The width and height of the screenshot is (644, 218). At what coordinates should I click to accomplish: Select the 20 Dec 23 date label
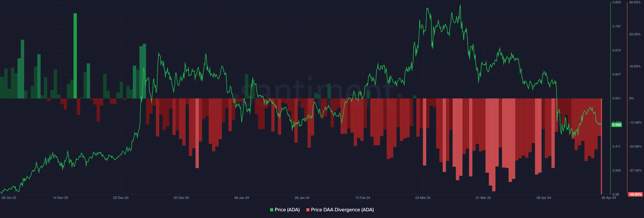point(181,198)
